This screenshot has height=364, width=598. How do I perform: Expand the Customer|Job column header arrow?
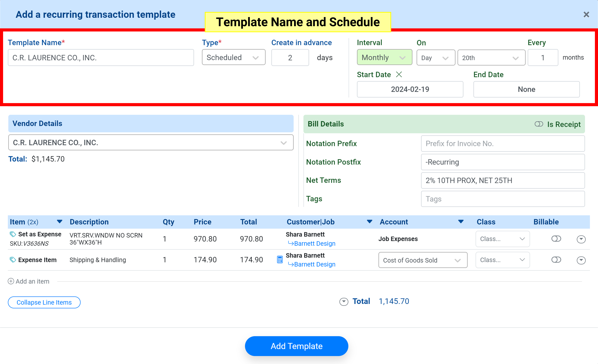coord(369,221)
